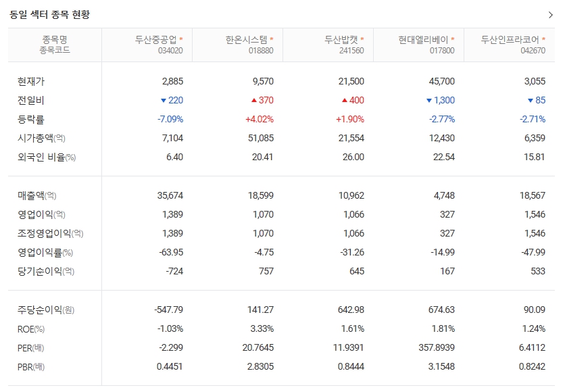
Task: Click the down-arrow change value 85
Action: (537, 100)
